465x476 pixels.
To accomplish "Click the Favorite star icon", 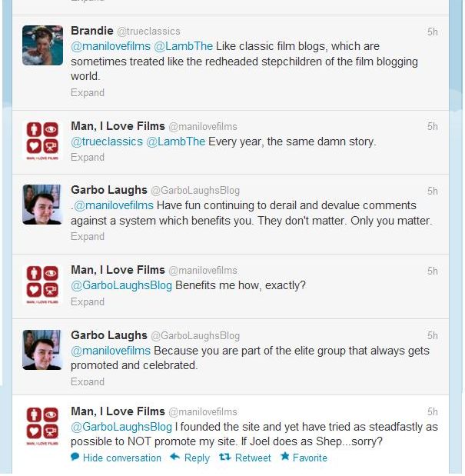I will coord(284,458).
